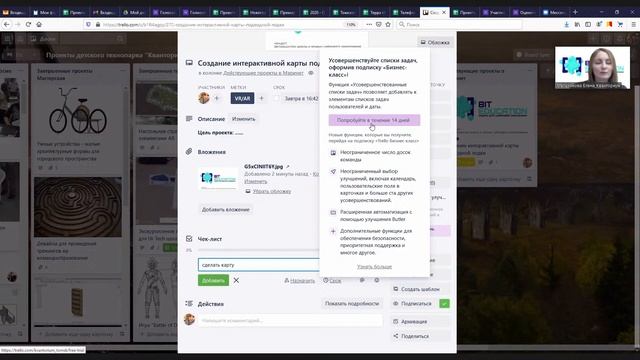Click Архивация in sidebar

(421, 322)
